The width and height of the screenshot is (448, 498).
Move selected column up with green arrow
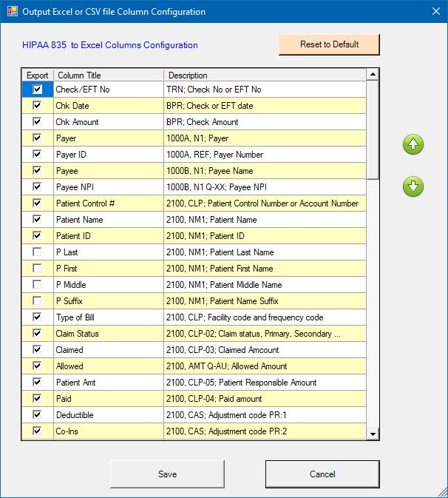413,144
